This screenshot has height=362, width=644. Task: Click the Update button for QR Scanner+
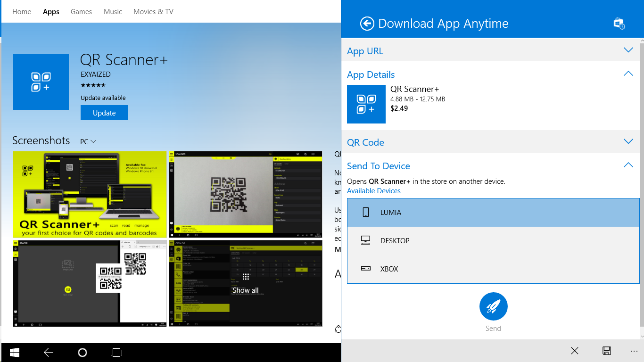104,113
